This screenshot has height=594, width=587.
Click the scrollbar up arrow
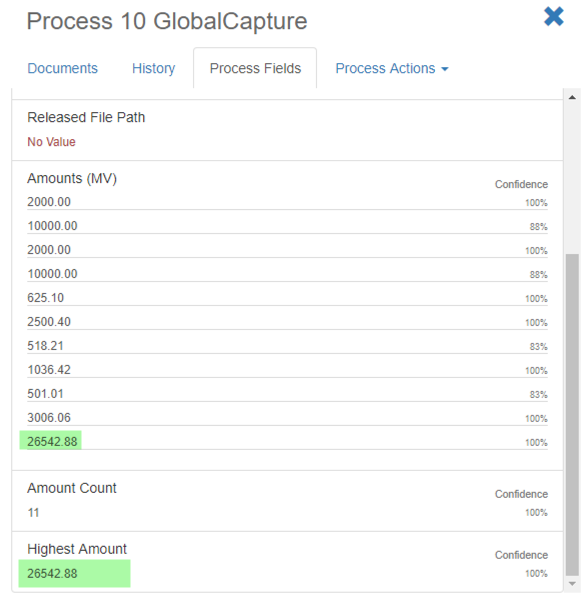572,97
